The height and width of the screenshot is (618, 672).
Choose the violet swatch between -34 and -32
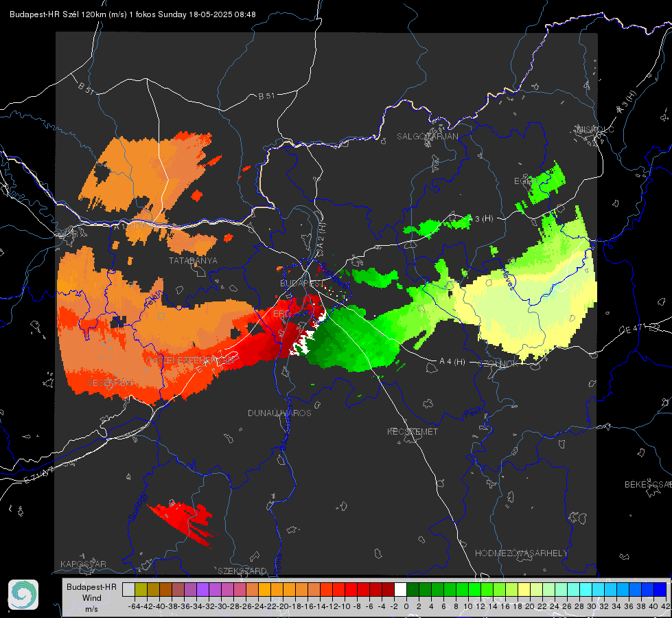tap(202, 590)
